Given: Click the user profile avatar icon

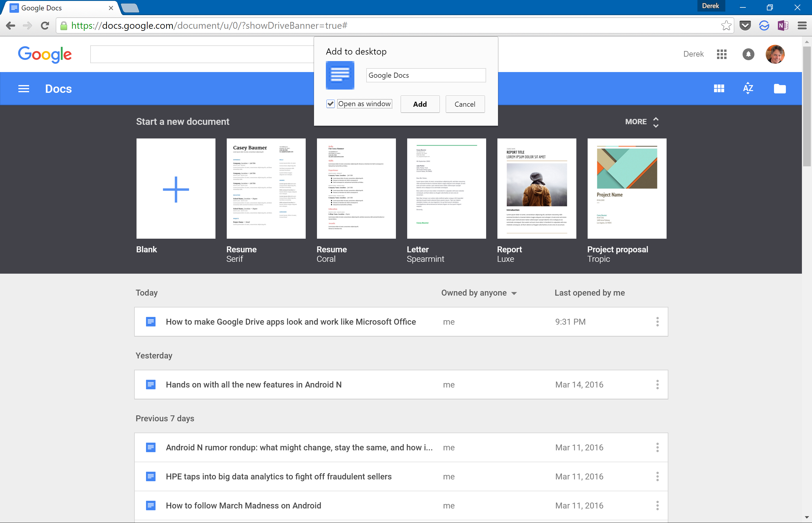Looking at the screenshot, I should click(x=775, y=54).
